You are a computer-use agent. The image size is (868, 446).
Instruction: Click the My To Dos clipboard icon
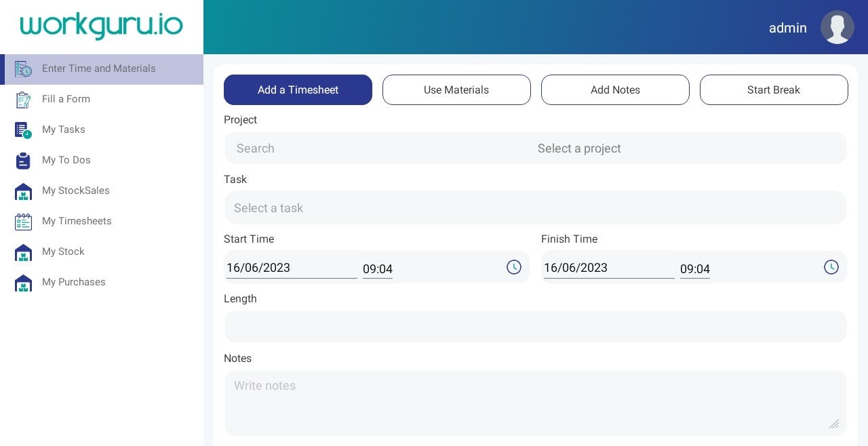(23, 160)
